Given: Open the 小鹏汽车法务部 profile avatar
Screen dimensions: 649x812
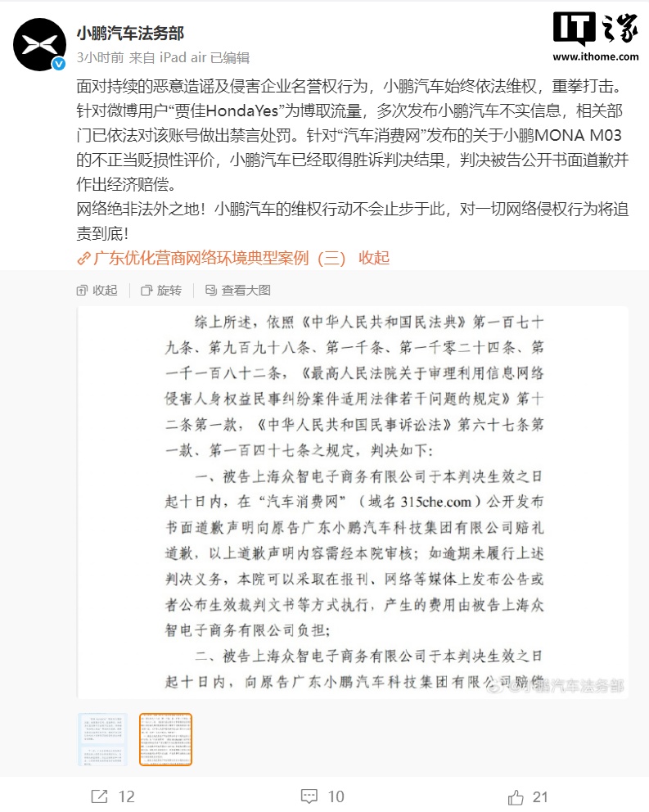Looking at the screenshot, I should [x=39, y=44].
